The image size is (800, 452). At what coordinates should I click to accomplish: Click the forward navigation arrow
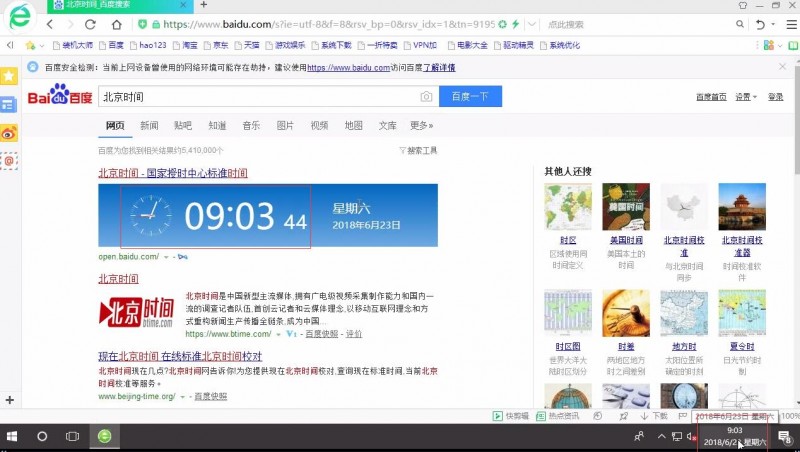[70, 24]
